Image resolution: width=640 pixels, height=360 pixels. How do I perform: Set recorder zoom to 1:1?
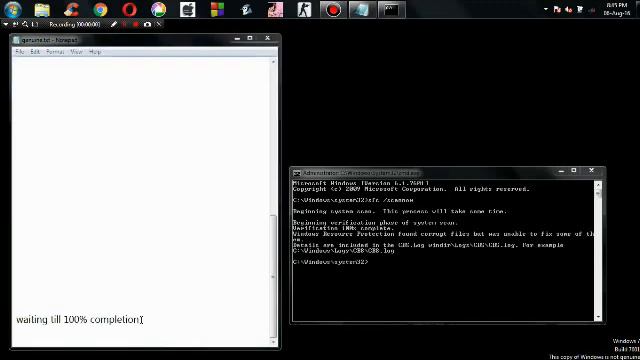click(35, 24)
